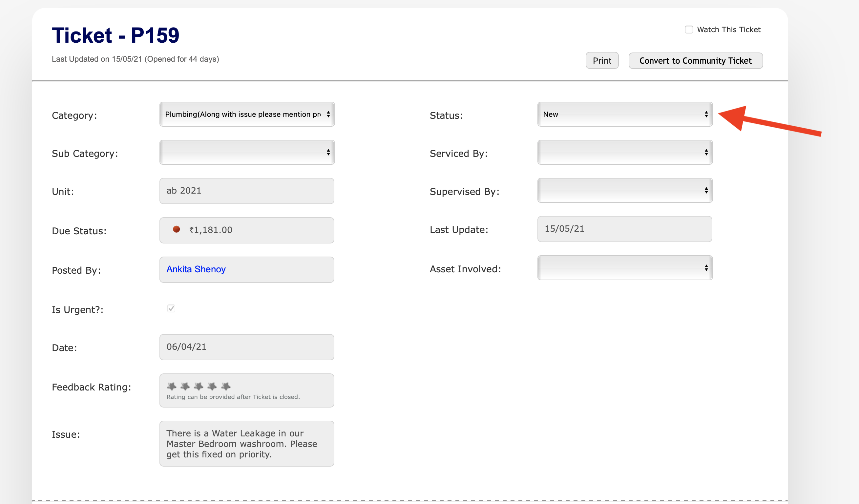
Task: Expand the Asset Involved dropdown
Action: [x=625, y=268]
